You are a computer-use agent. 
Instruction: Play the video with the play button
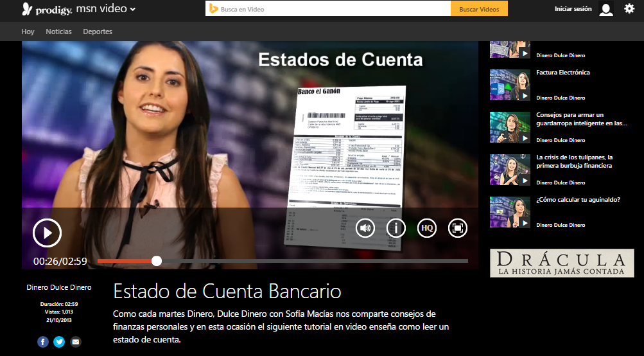[x=47, y=233]
